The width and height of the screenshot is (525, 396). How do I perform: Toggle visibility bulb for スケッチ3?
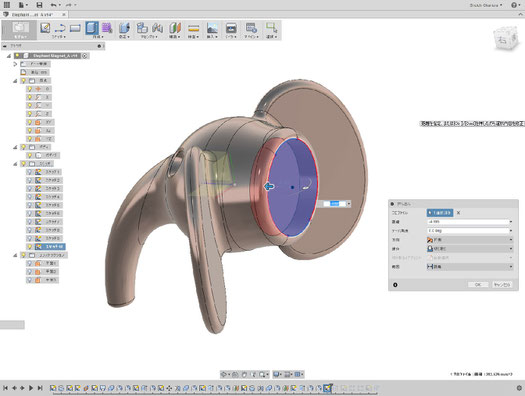[30, 188]
